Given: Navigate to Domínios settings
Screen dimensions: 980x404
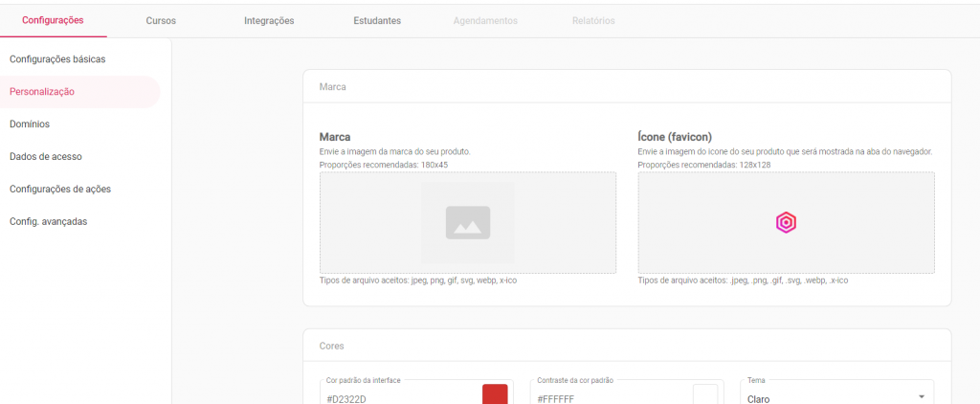Looking at the screenshot, I should [30, 124].
